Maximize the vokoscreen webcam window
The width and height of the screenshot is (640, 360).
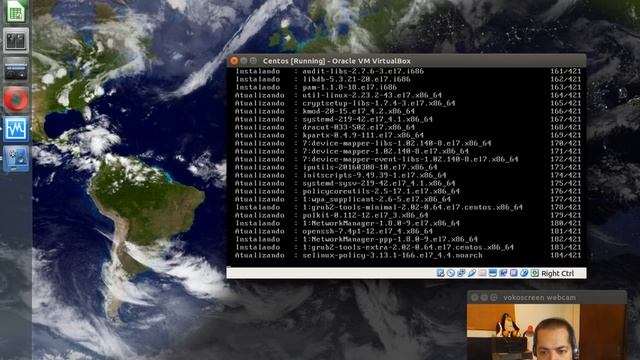point(493,298)
